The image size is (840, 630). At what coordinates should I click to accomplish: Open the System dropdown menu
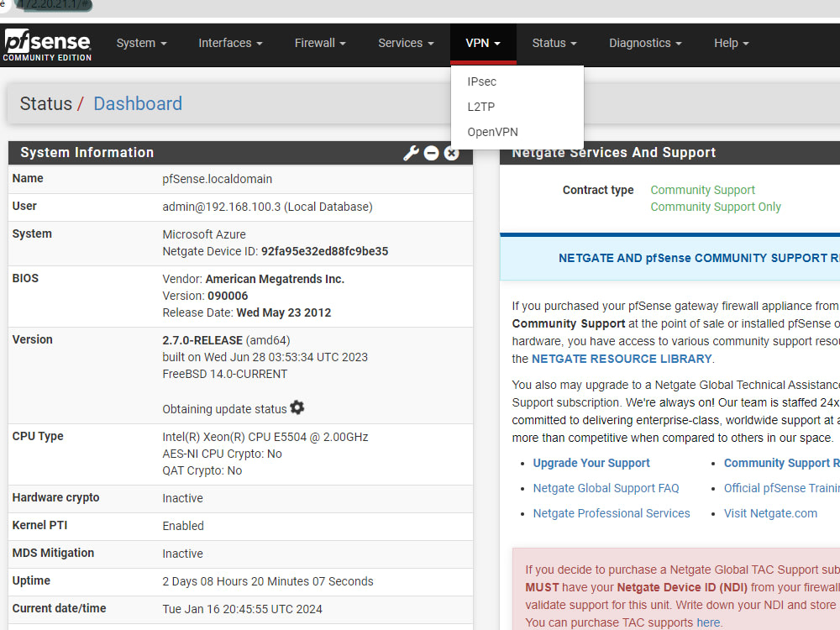click(x=140, y=43)
